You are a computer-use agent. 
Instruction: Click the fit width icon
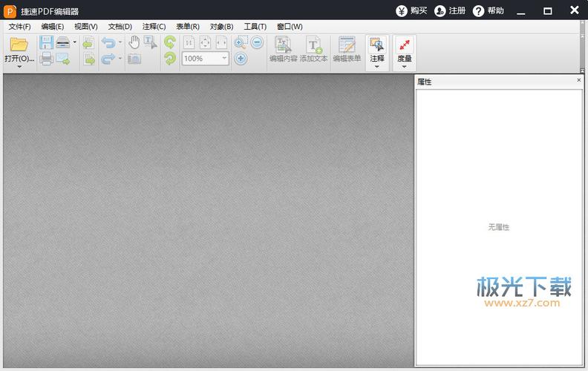221,43
